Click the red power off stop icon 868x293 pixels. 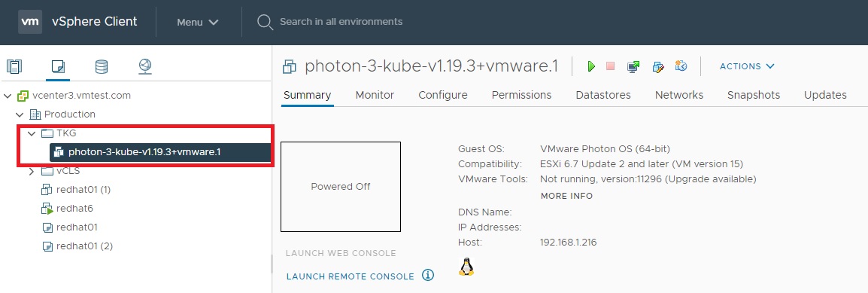point(611,66)
